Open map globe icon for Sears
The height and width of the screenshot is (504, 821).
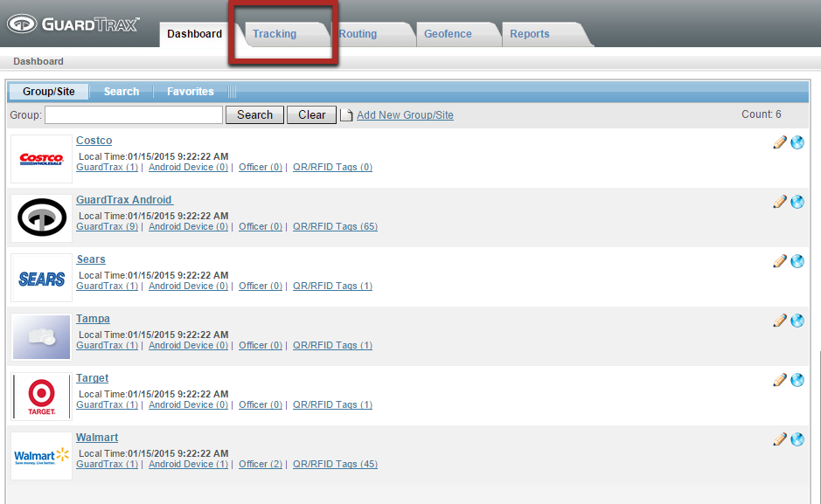tap(797, 261)
